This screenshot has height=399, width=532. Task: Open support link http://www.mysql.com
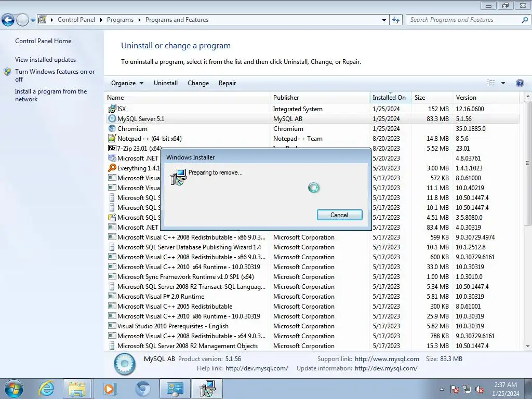(x=387, y=359)
